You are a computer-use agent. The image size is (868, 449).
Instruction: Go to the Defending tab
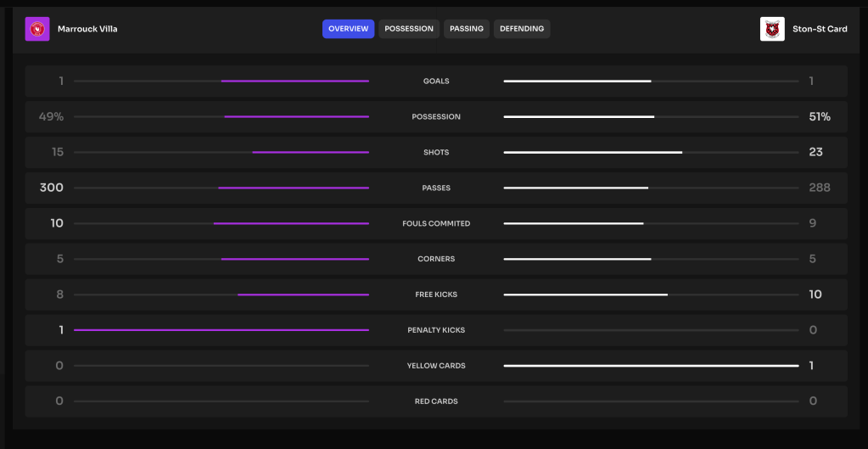click(522, 29)
